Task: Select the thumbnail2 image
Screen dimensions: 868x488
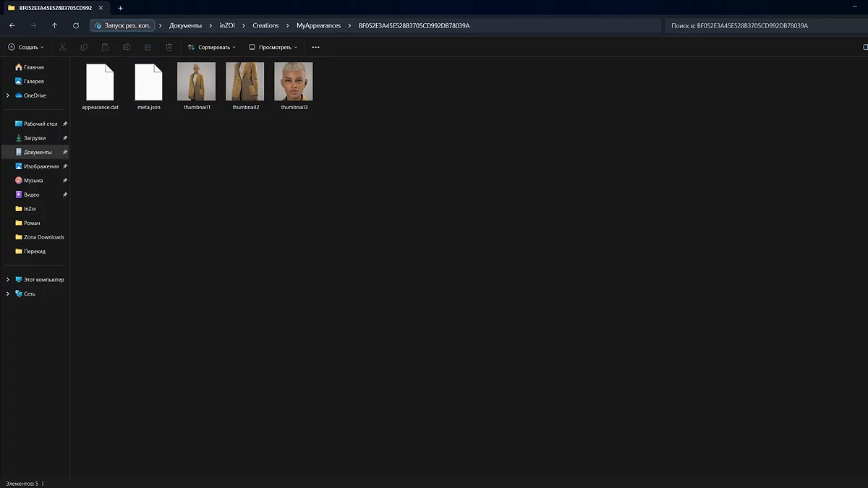Action: (x=245, y=87)
